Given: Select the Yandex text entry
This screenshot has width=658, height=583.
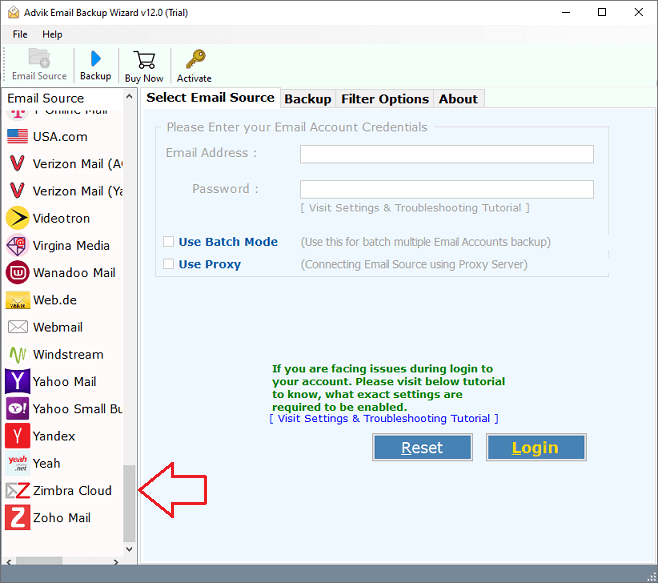Looking at the screenshot, I should (54, 437).
